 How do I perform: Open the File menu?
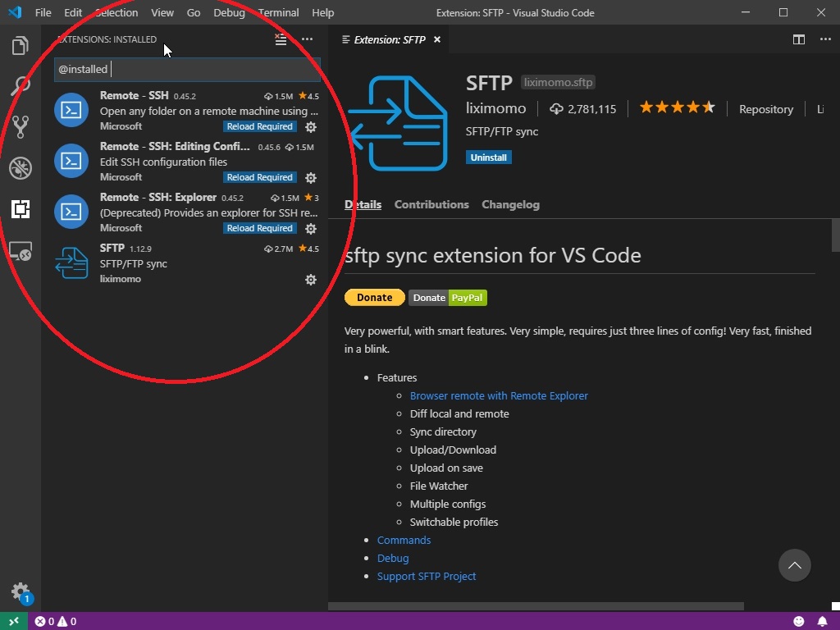pyautogui.click(x=43, y=12)
